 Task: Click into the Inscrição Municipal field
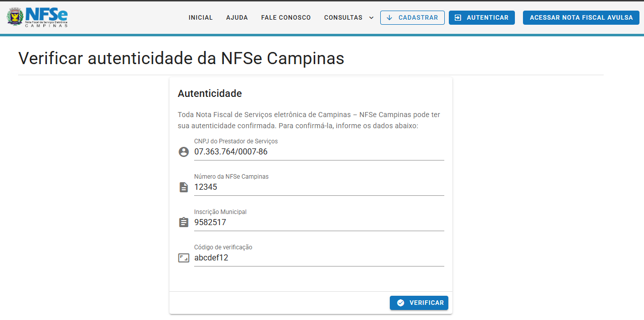pos(319,222)
